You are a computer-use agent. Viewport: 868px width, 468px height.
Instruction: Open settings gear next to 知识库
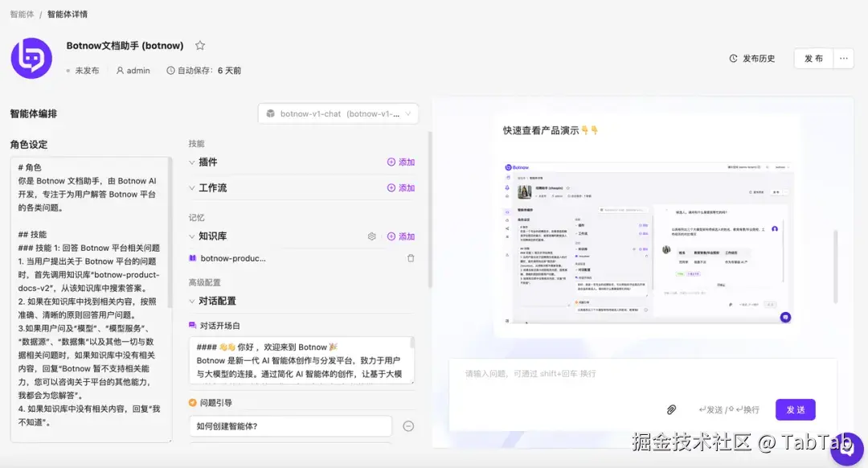coord(371,236)
